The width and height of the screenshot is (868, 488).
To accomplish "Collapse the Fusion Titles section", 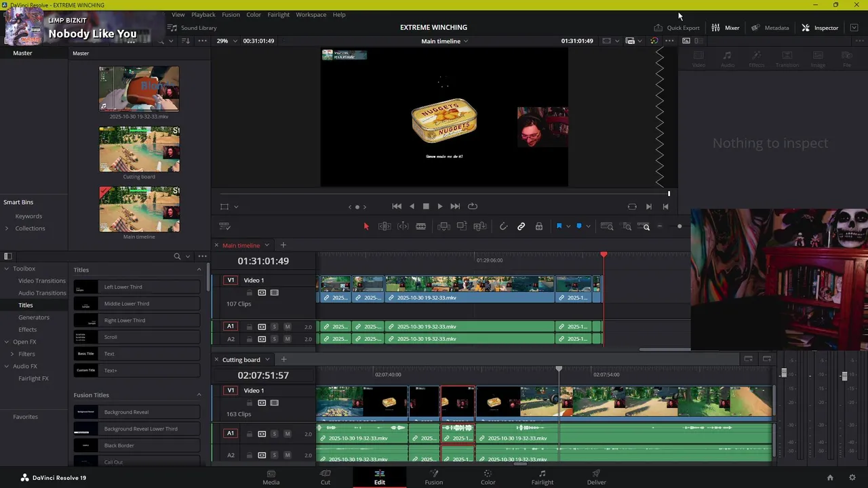I will pos(199,395).
